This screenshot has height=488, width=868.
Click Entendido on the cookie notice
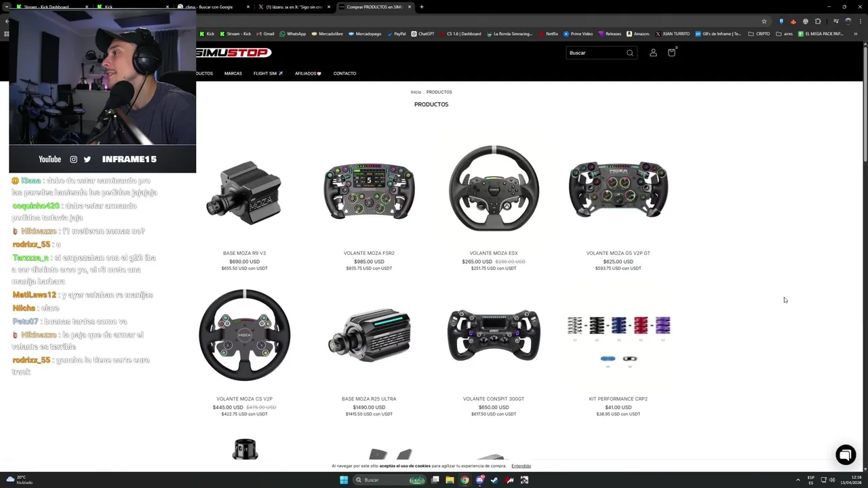521,466
